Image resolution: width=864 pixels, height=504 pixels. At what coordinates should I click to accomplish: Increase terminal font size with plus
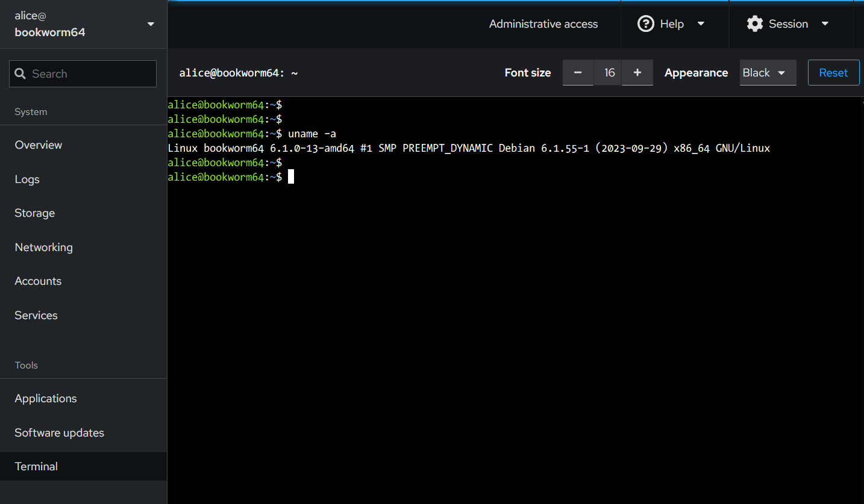pyautogui.click(x=637, y=73)
